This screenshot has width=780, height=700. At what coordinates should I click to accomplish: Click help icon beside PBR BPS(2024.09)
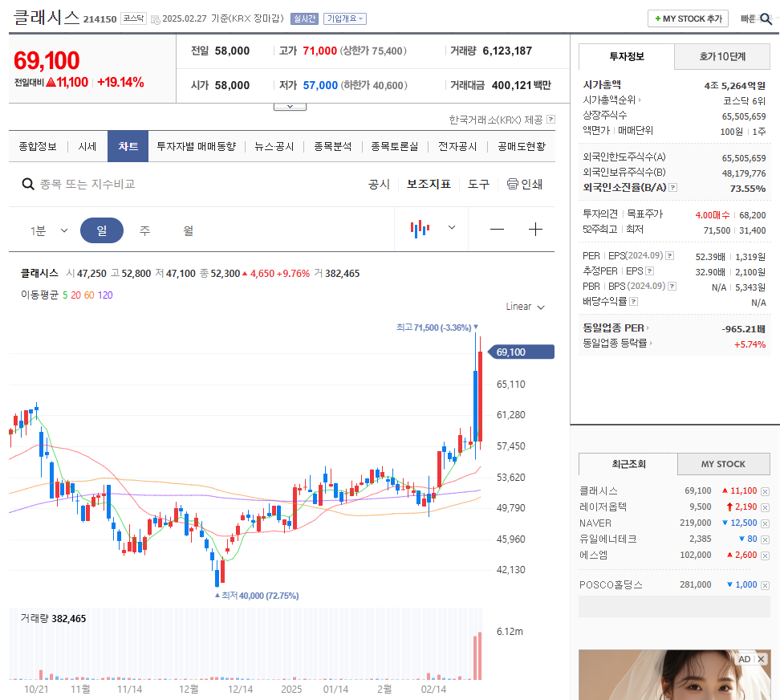[x=672, y=286]
